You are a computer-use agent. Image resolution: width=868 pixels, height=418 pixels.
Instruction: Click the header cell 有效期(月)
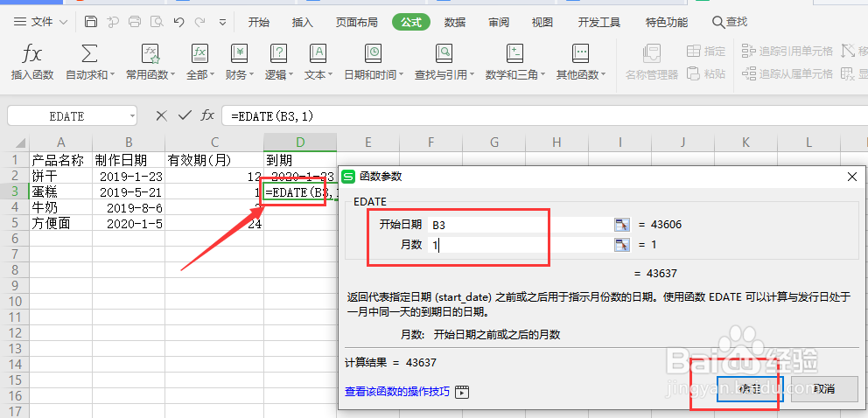point(214,160)
